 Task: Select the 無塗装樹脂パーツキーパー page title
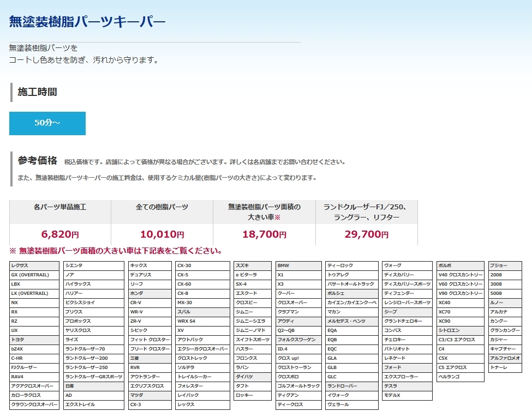(x=87, y=22)
